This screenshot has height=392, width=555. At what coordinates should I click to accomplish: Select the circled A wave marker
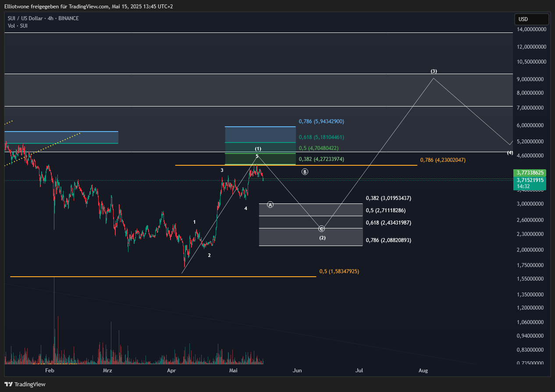click(270, 205)
